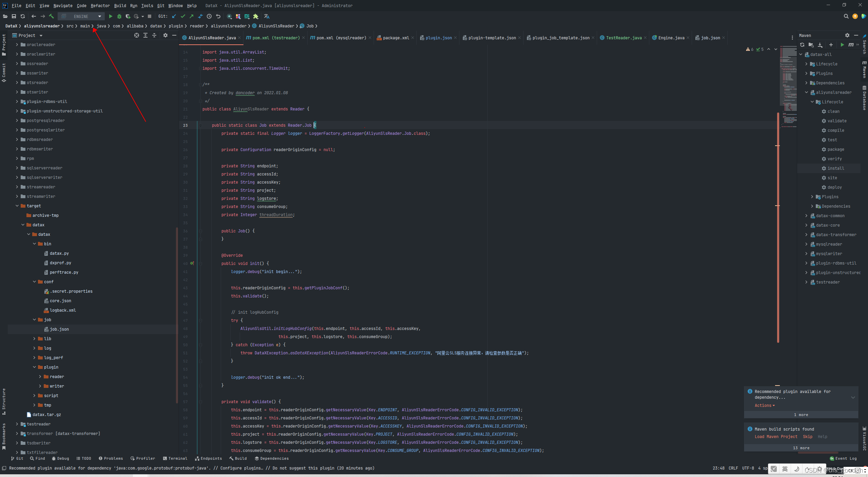The height and width of the screenshot is (477, 868).
Task: Click the install lifecycle goal
Action: (835, 168)
